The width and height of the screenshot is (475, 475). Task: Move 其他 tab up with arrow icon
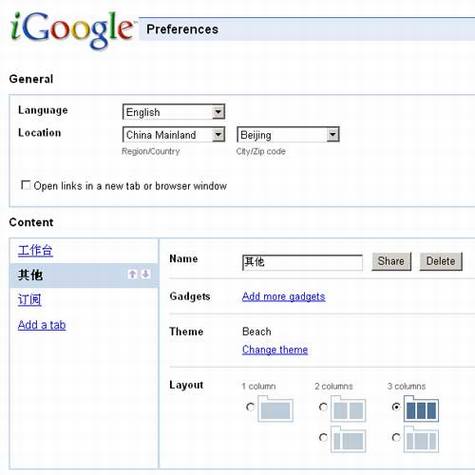[x=132, y=274]
